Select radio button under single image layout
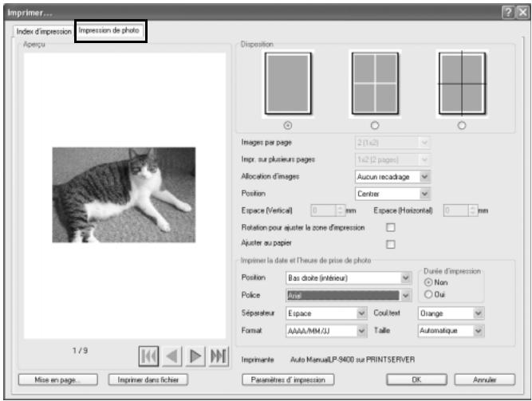The width and height of the screenshot is (532, 401). pyautogui.click(x=288, y=125)
